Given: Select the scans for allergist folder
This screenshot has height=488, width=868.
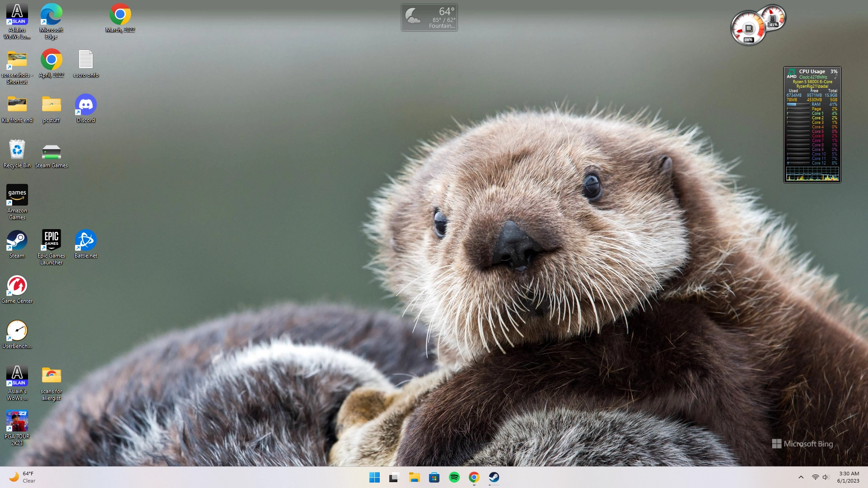Looking at the screenshot, I should tap(51, 383).
